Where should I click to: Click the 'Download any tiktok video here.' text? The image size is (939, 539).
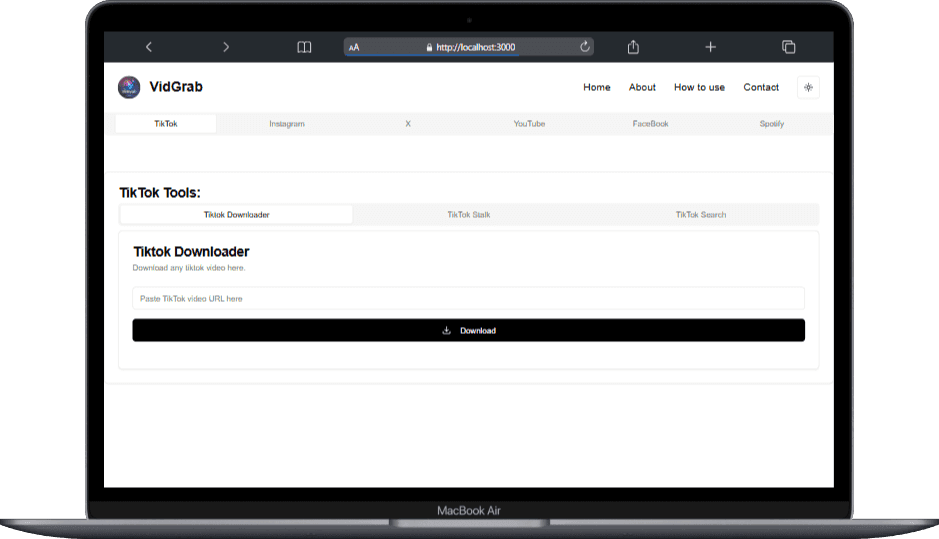coord(189,268)
